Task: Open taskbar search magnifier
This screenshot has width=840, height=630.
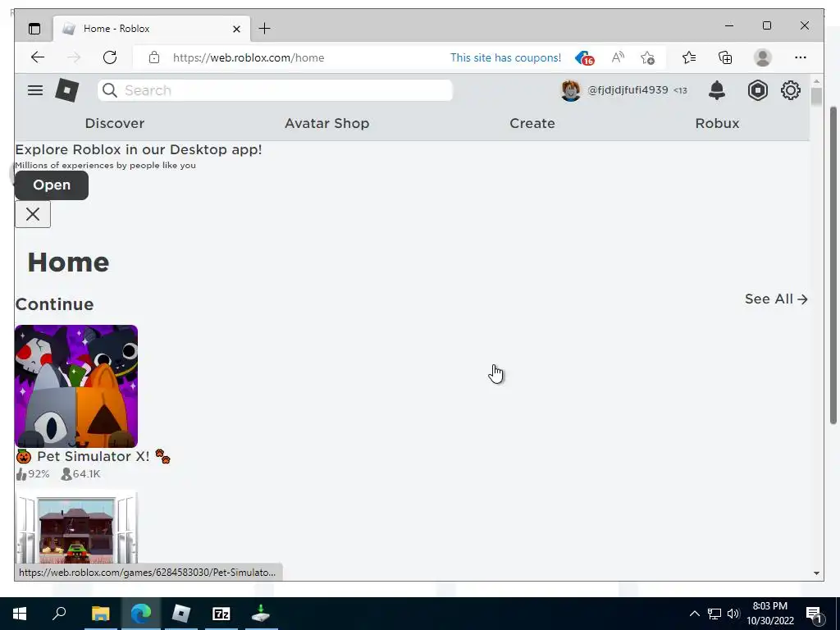Action: point(59,613)
